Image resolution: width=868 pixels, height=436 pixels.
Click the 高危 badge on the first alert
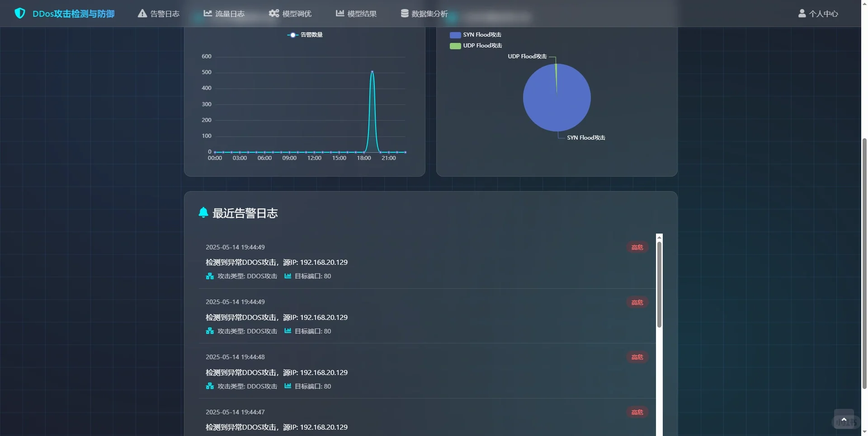637,247
